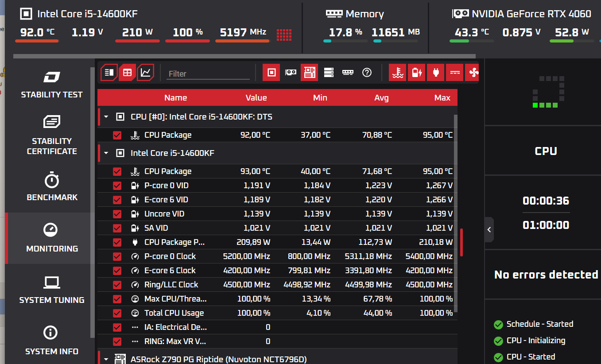
Task: Toggle the GPU sensor filter icon
Action: click(x=291, y=73)
